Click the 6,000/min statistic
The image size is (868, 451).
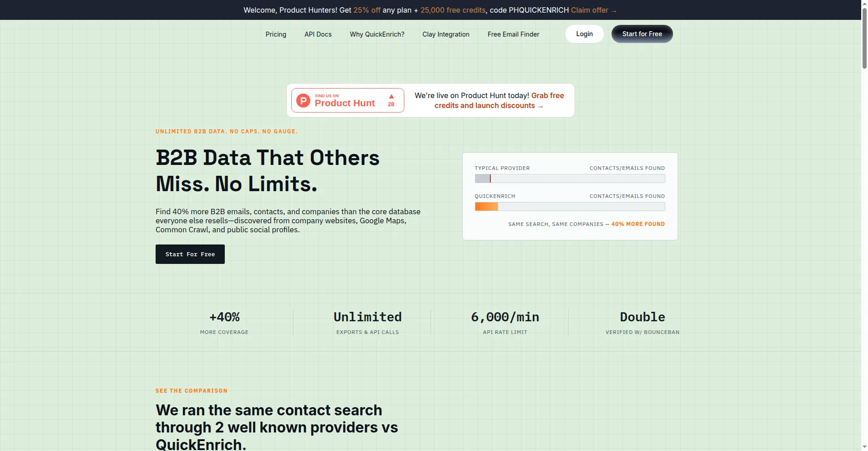coord(505,317)
